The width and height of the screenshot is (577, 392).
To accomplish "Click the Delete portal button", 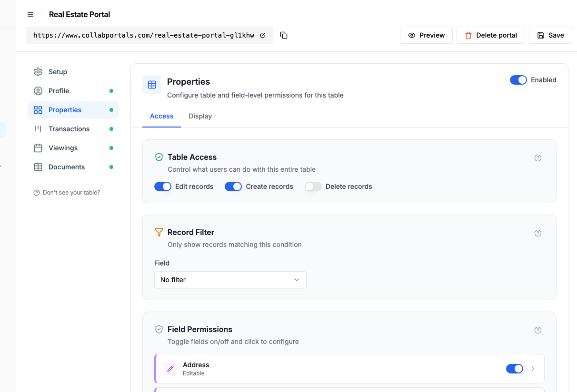I will 491,35.
